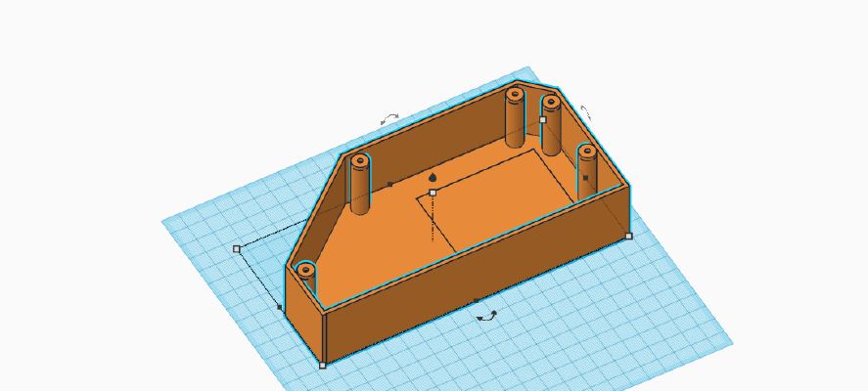
Task: Click the faded rotation arrow near the chamfered back corner
Action: coord(585,112)
